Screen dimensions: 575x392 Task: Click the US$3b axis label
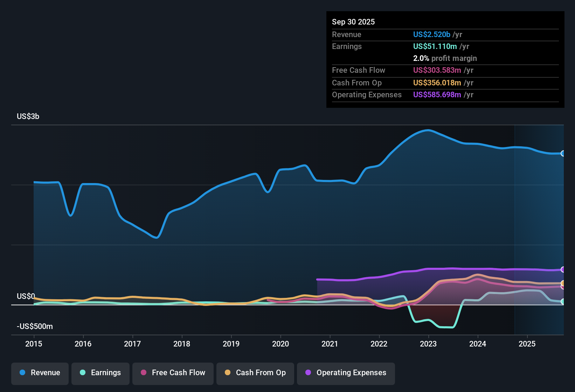coord(28,116)
